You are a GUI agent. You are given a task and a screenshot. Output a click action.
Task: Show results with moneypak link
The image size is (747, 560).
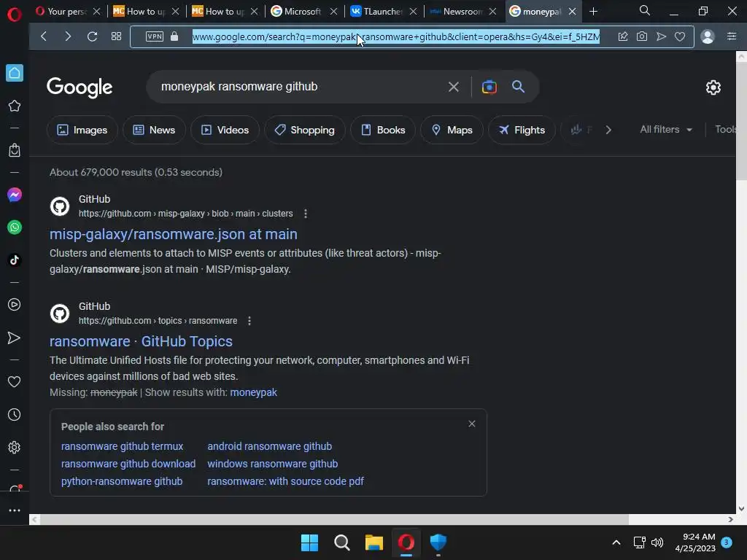coord(253,392)
